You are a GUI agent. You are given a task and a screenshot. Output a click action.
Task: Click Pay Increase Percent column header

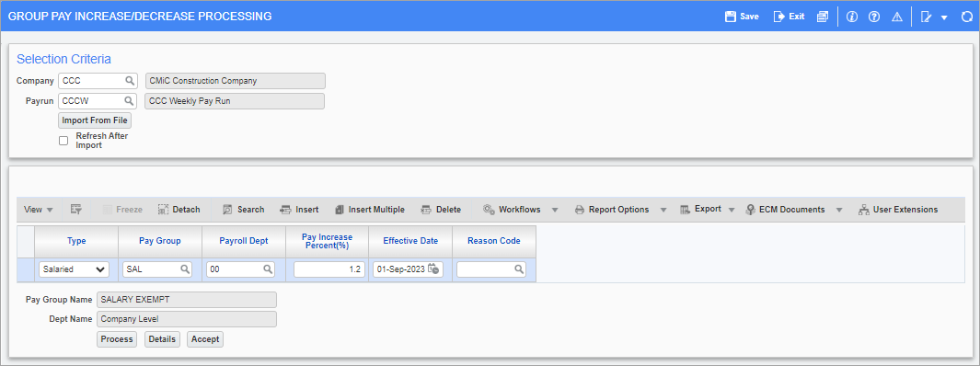[x=327, y=241]
